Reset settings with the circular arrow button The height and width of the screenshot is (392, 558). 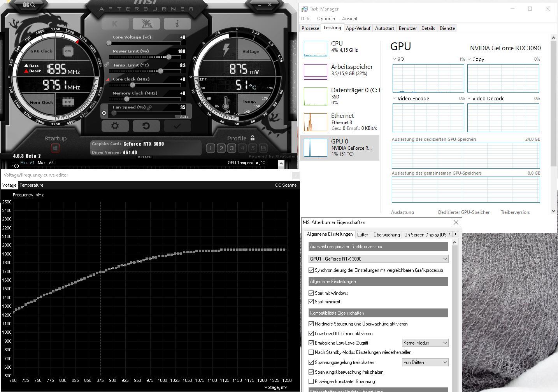pos(146,126)
